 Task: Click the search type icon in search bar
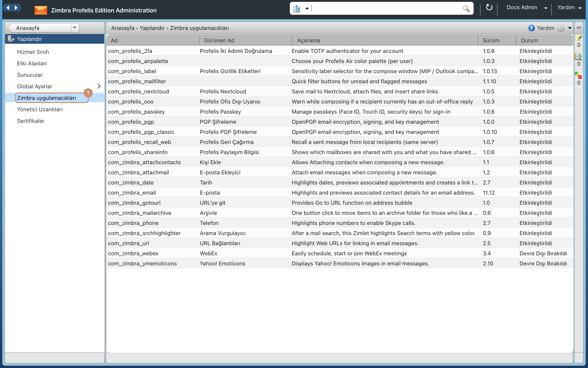coord(297,9)
